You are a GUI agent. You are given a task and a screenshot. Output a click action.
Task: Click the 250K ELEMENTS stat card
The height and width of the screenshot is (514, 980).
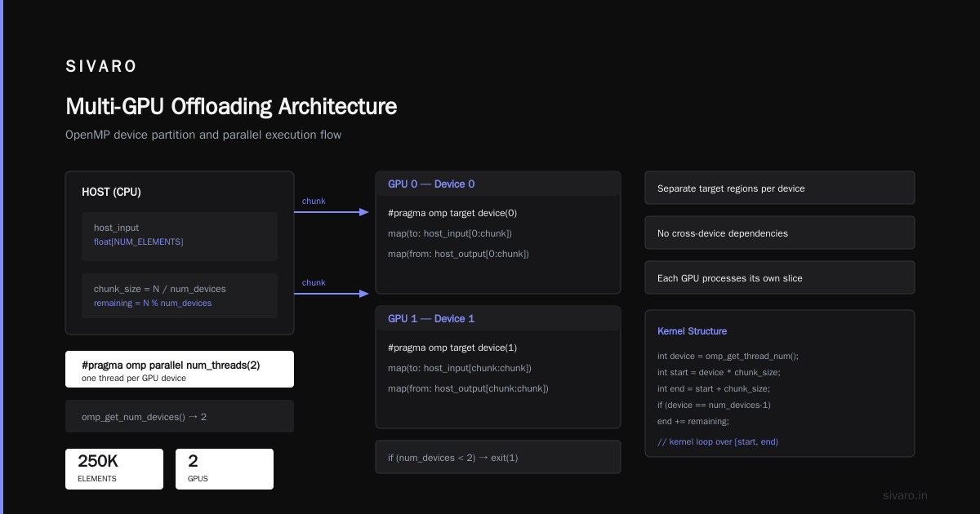point(114,469)
